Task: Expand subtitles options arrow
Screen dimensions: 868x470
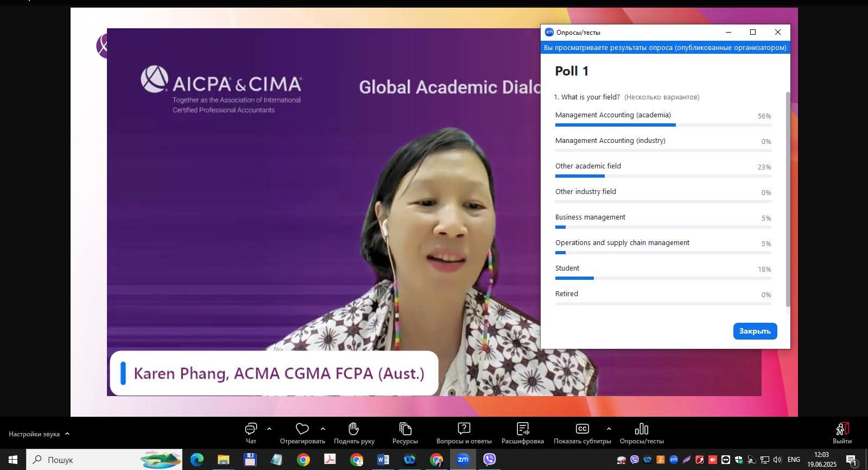Action: click(609, 429)
